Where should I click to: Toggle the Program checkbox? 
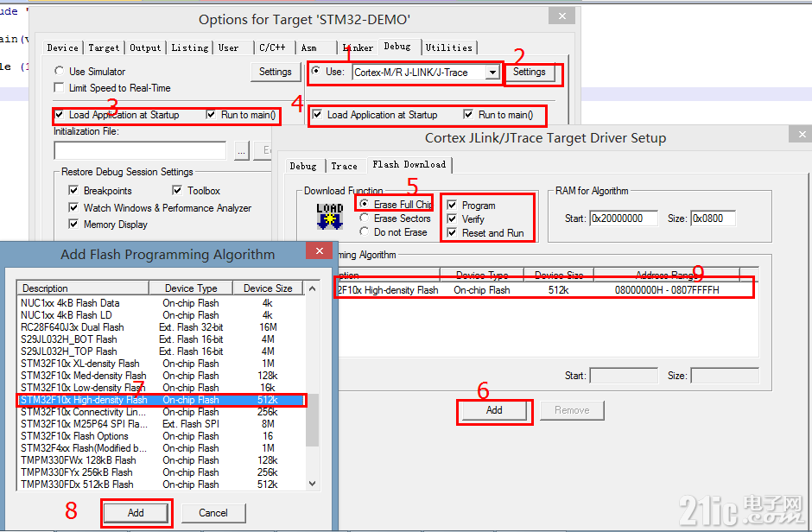pos(452,205)
